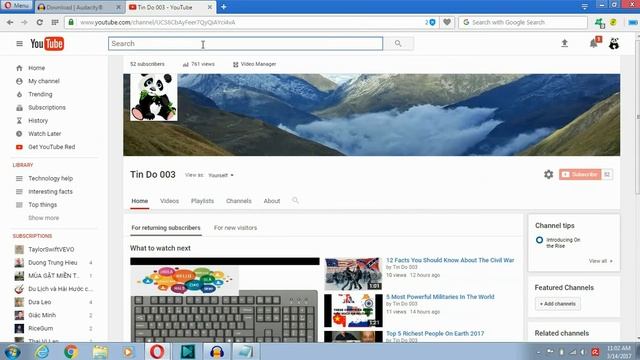This screenshot has height=360, width=640.
Task: Open the Speed Dial grid icon
Action: 55,22
